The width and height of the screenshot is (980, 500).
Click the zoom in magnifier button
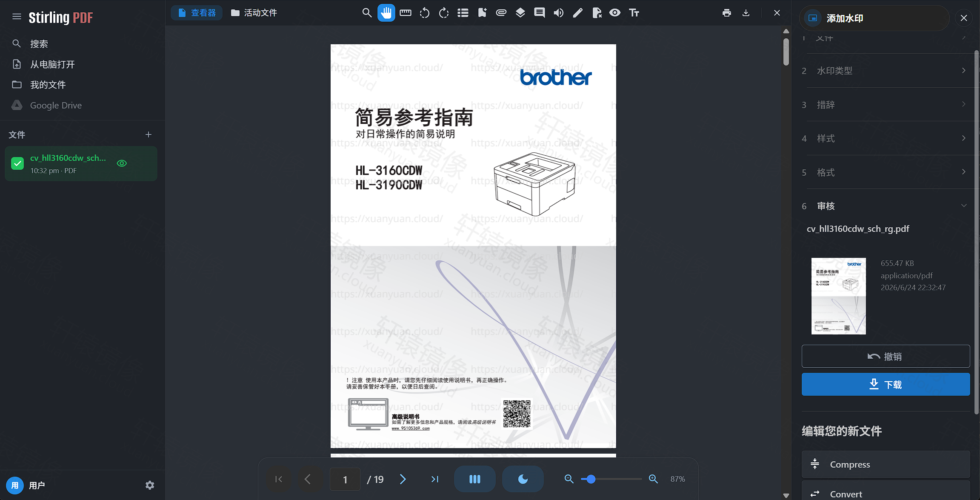pos(653,479)
